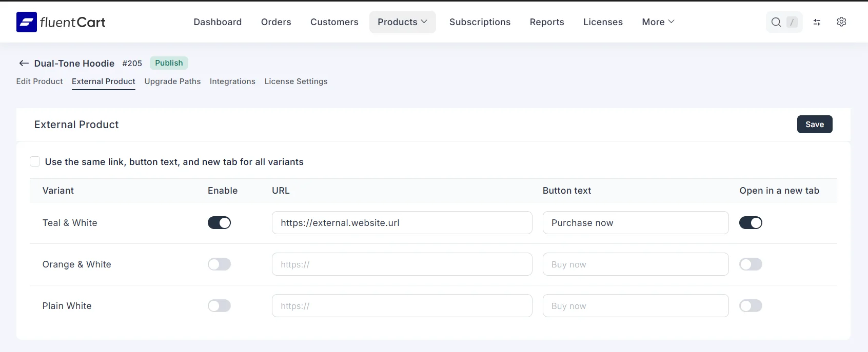Open the Integrations tab
Image resolution: width=868 pixels, height=352 pixels.
[x=232, y=81]
